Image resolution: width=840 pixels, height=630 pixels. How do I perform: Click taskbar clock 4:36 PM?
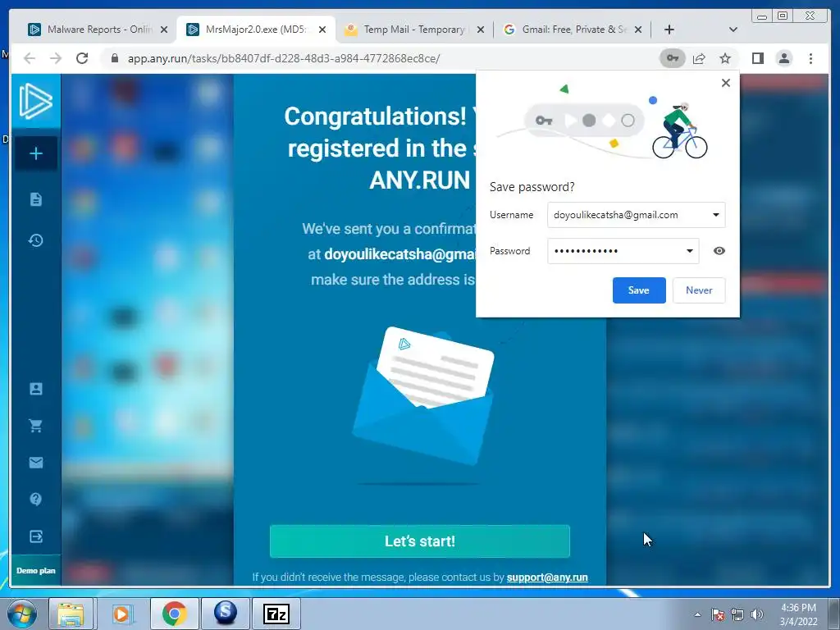click(798, 608)
